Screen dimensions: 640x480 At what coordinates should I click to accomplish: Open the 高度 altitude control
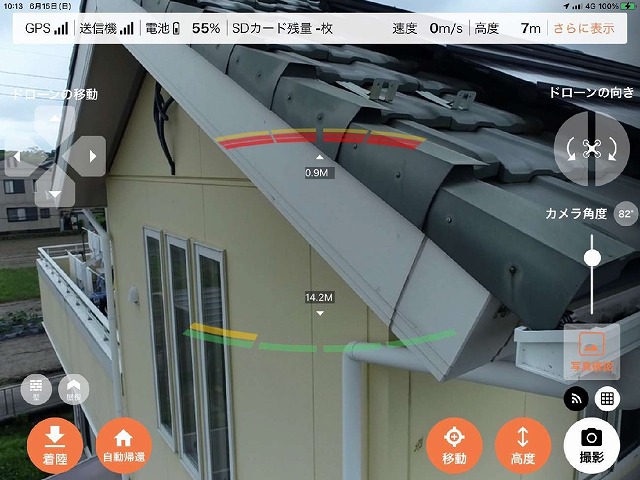(x=521, y=445)
